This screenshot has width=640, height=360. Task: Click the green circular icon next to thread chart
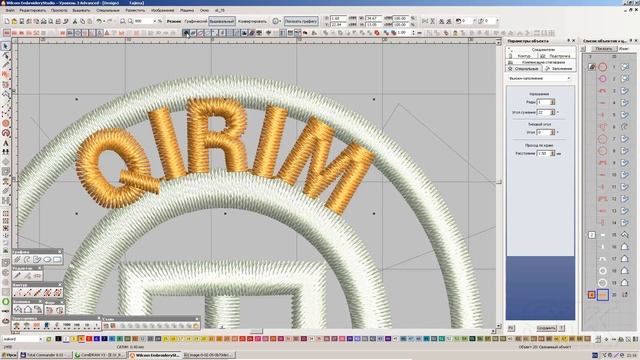pos(49,339)
